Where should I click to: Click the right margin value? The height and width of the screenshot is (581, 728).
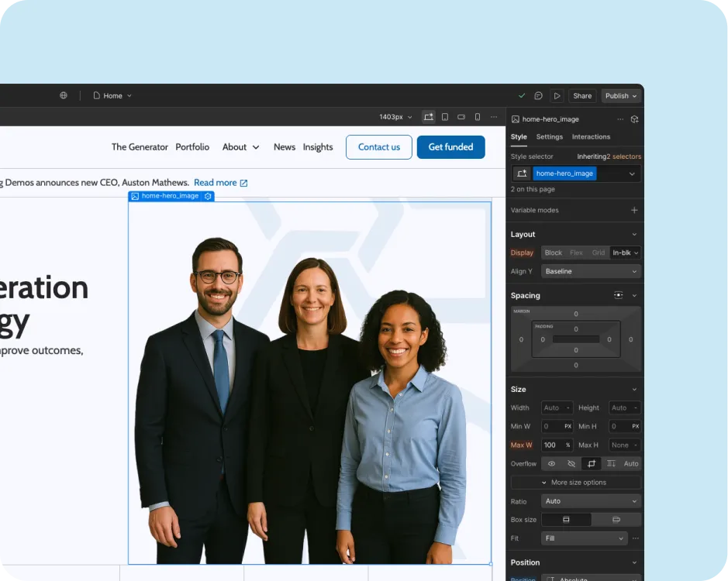click(x=630, y=339)
